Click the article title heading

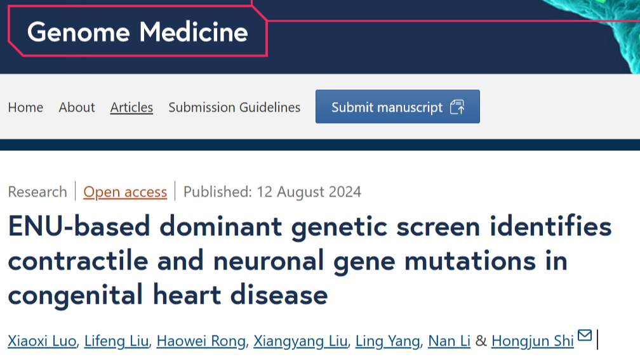tap(310, 261)
